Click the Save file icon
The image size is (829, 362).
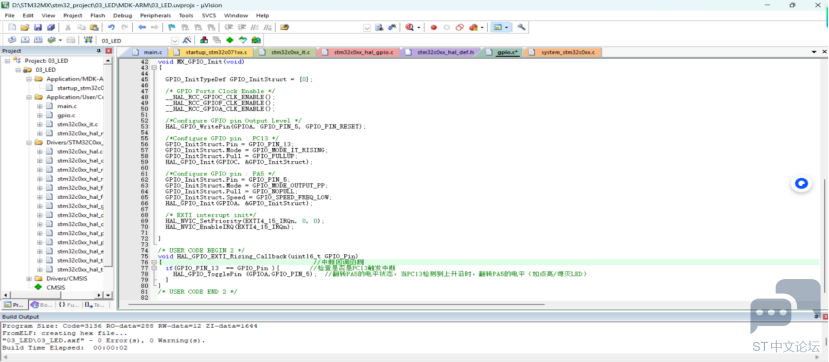click(38, 27)
